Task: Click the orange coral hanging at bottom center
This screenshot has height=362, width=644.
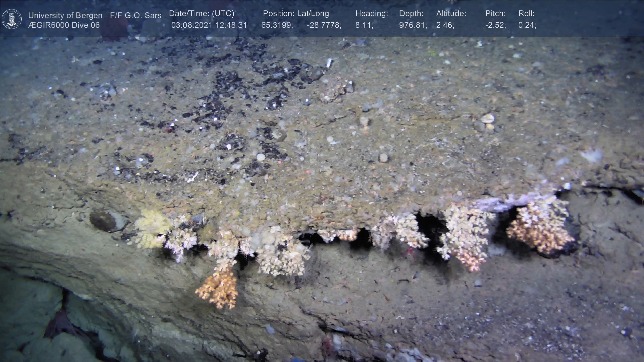Action: tap(218, 288)
